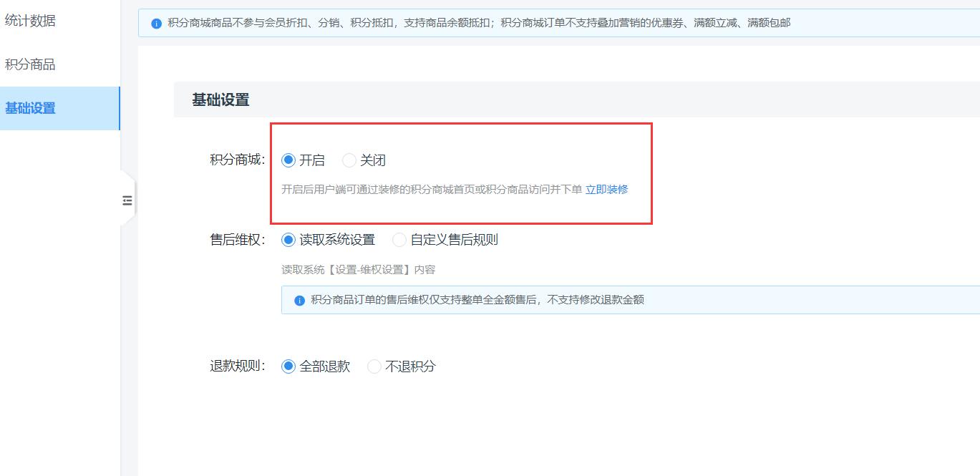
Task: Choose 读取系统设置 for 售后维权
Action: [288, 240]
